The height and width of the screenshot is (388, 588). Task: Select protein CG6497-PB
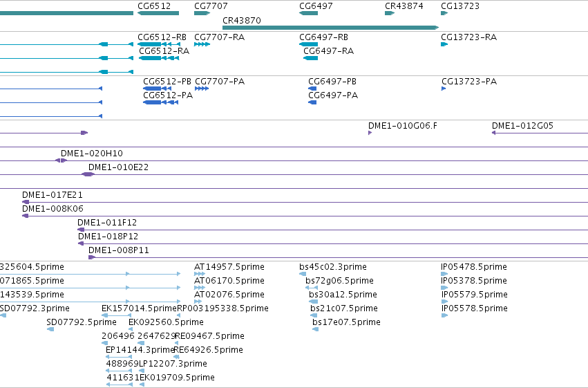point(312,89)
